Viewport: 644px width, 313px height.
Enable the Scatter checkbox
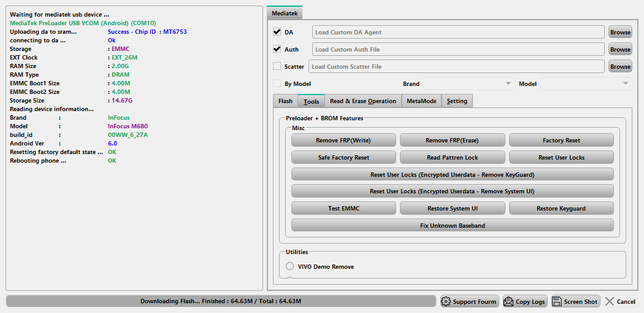tap(277, 66)
